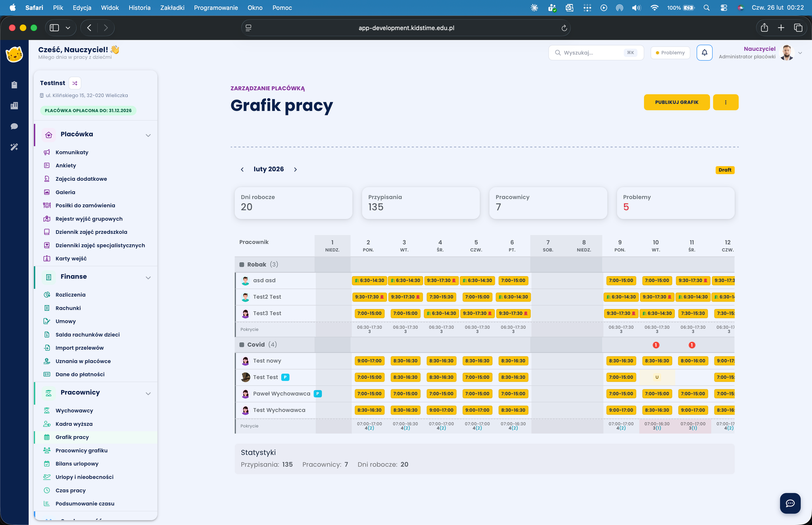The width and height of the screenshot is (812, 525).
Task: Click the red alert badge under day 10
Action: [x=656, y=345]
